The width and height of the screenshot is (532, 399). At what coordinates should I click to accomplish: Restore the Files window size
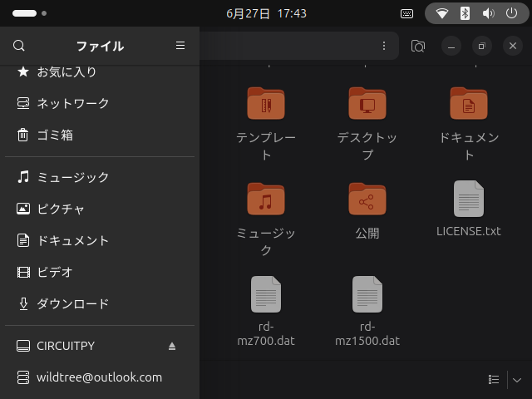[x=482, y=46]
